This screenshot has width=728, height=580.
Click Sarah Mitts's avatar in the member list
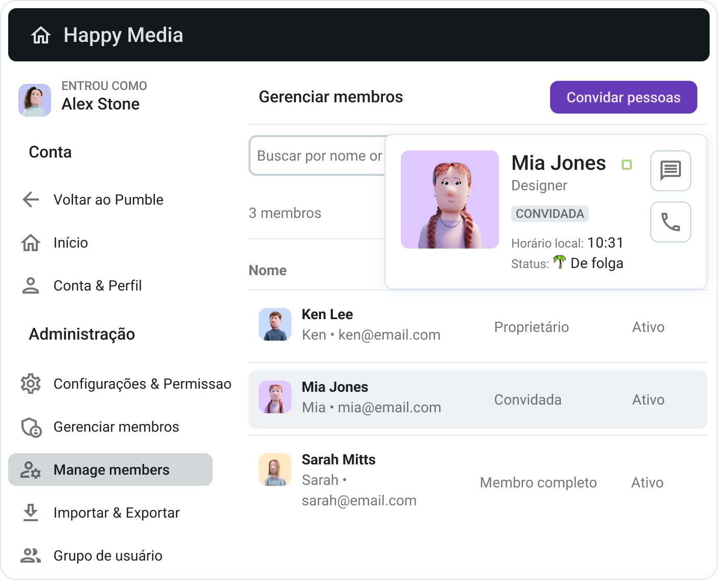click(275, 470)
